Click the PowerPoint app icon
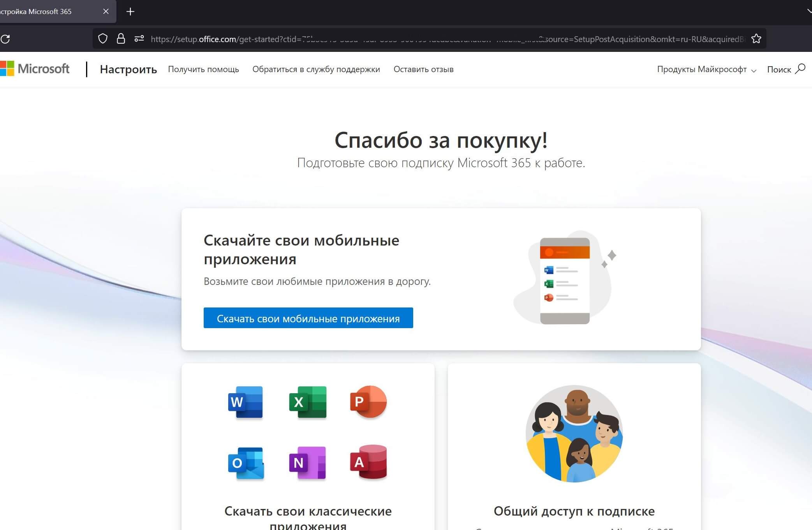The width and height of the screenshot is (812, 530). pyautogui.click(x=368, y=402)
